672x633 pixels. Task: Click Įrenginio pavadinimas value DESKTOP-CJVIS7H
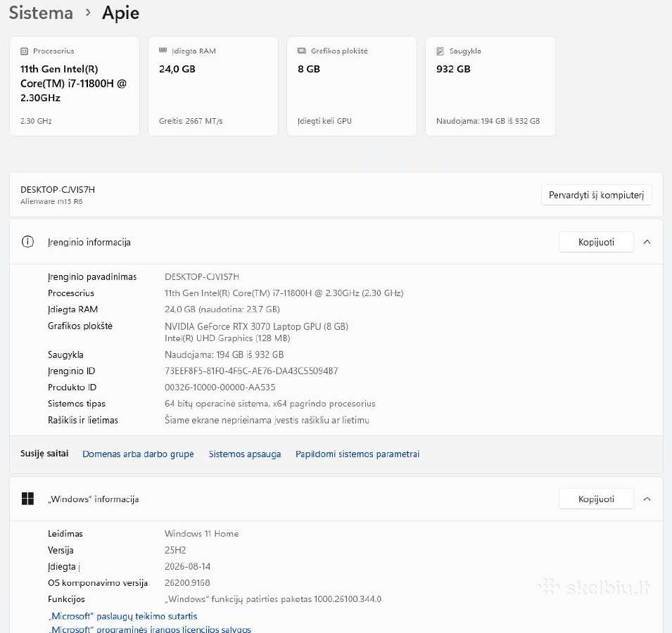pos(202,276)
